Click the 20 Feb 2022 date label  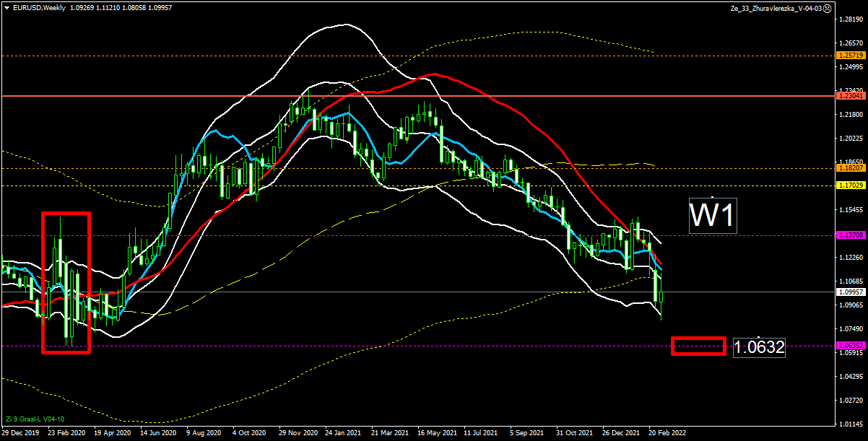pyautogui.click(x=667, y=433)
